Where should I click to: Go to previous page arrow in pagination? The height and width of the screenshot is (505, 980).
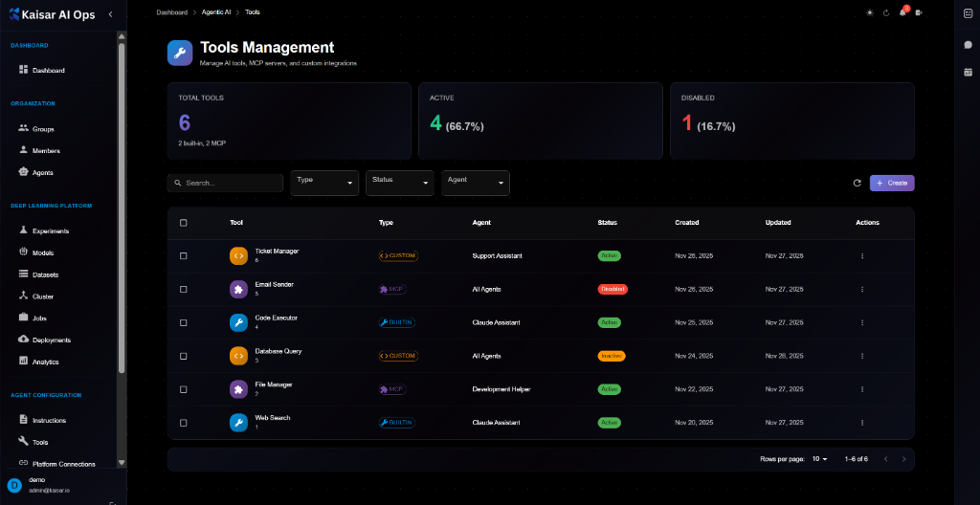tap(885, 459)
